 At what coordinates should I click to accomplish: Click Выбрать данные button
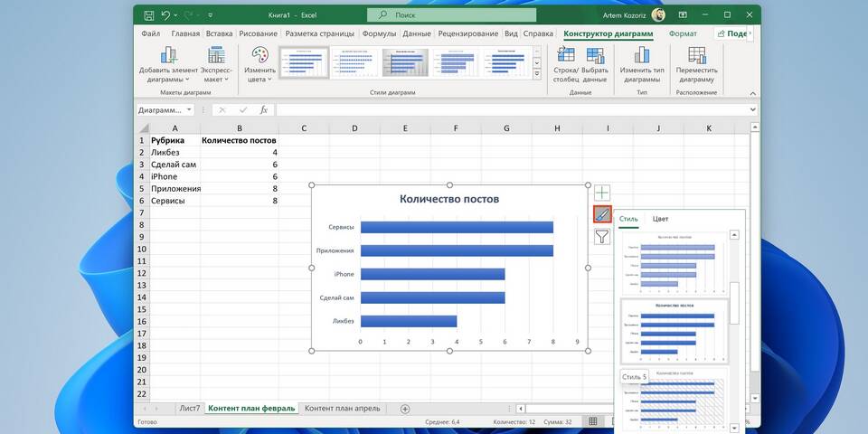click(x=595, y=64)
